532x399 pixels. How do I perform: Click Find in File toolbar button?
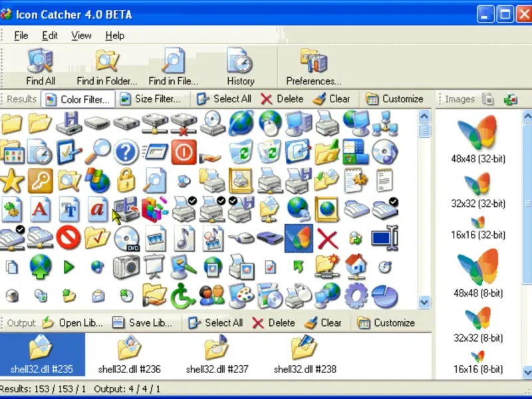click(173, 67)
